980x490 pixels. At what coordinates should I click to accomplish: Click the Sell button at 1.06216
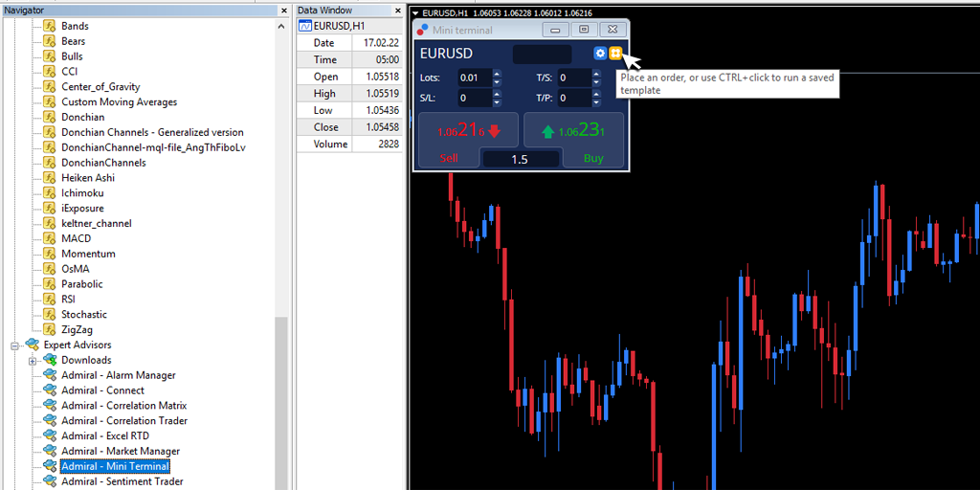click(468, 132)
